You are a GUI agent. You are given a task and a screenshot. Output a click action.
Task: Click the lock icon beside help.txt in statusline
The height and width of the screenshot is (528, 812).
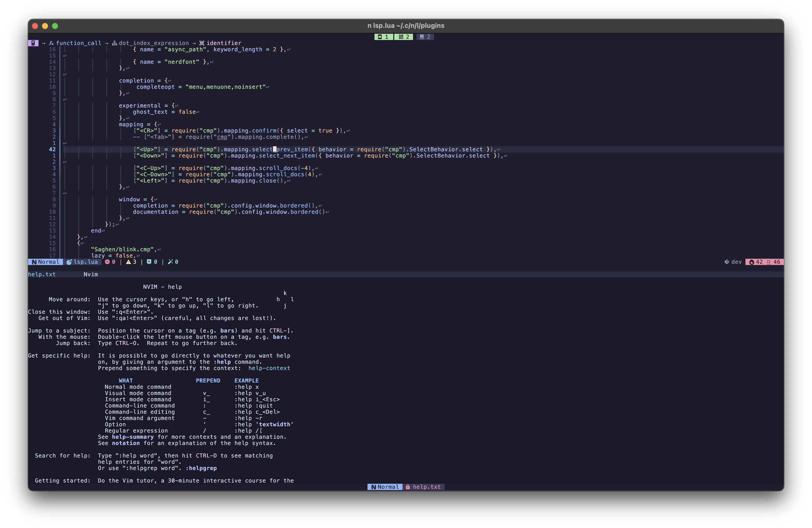point(408,487)
